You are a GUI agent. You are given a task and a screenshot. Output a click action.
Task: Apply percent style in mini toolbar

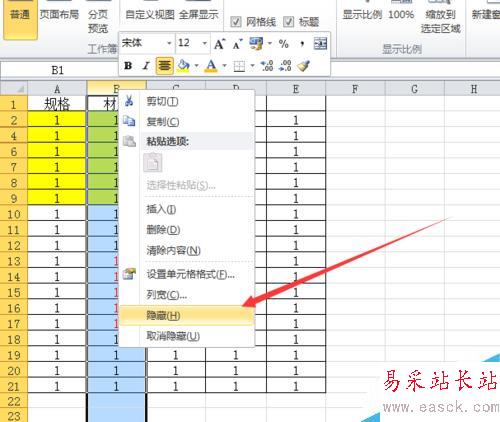(x=284, y=44)
